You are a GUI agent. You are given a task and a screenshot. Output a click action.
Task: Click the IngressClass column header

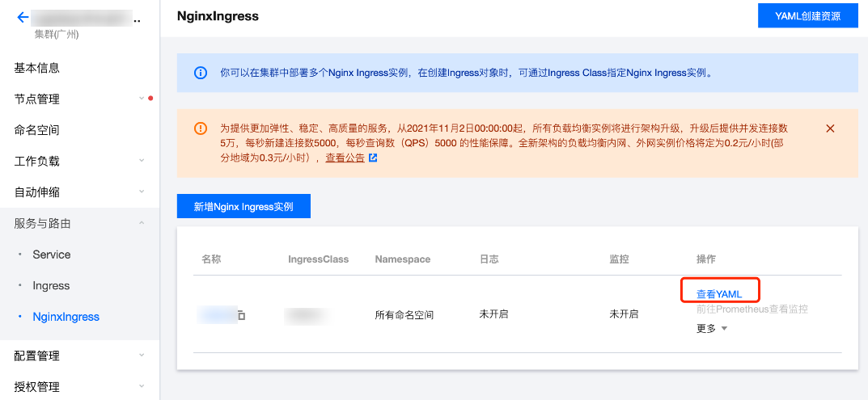[x=318, y=259]
